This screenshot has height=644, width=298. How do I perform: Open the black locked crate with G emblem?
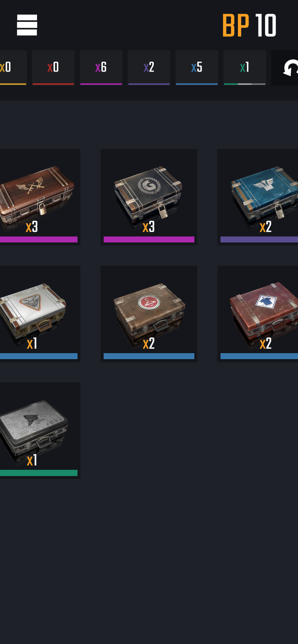149,197
